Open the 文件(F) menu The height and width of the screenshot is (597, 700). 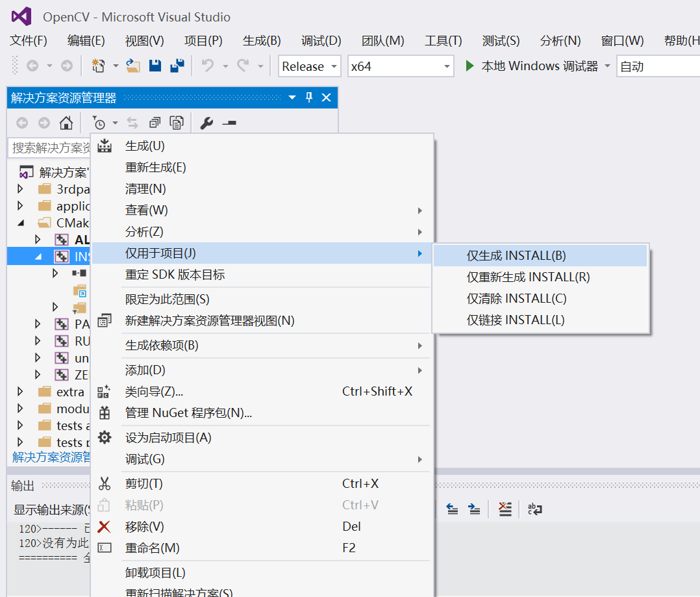(28, 41)
